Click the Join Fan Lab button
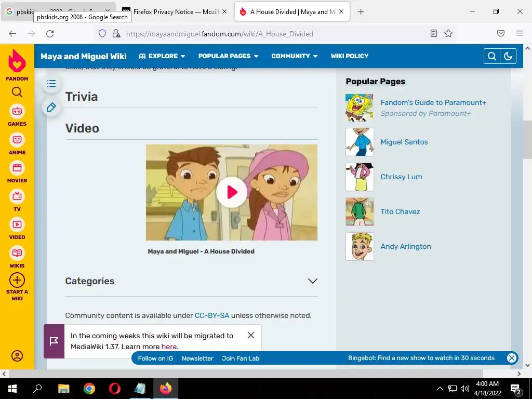The width and height of the screenshot is (532, 399). point(241,358)
